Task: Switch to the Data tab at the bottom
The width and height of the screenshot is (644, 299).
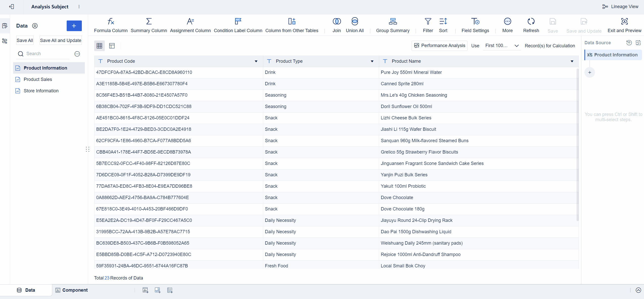Action: (26, 290)
